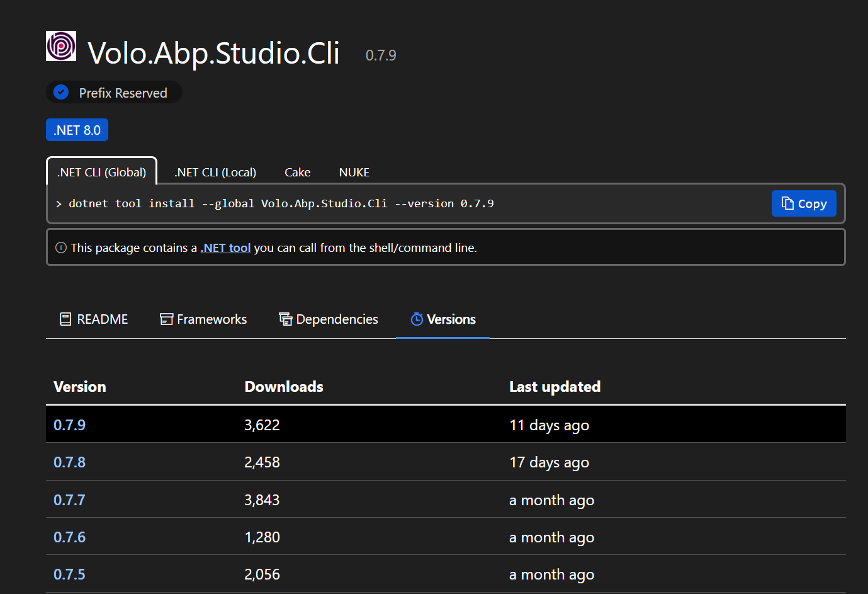Select the .NET CLI (Global) tab
Viewport: 868px width, 594px height.
tap(102, 172)
